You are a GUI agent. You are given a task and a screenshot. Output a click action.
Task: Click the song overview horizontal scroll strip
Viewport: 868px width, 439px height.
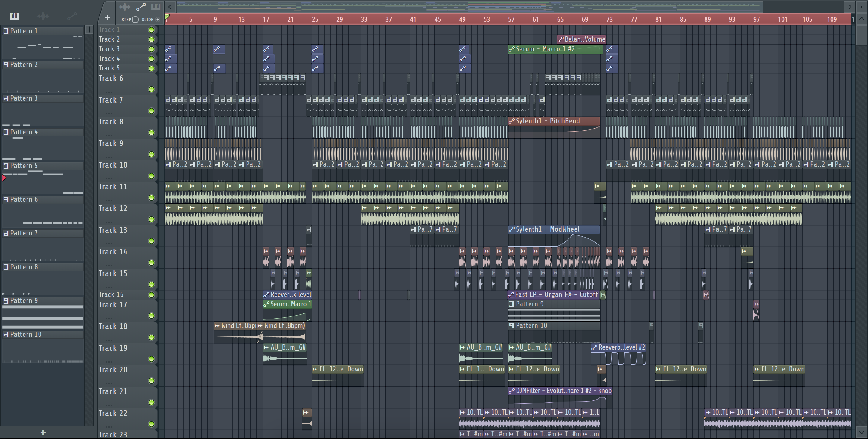(x=470, y=7)
